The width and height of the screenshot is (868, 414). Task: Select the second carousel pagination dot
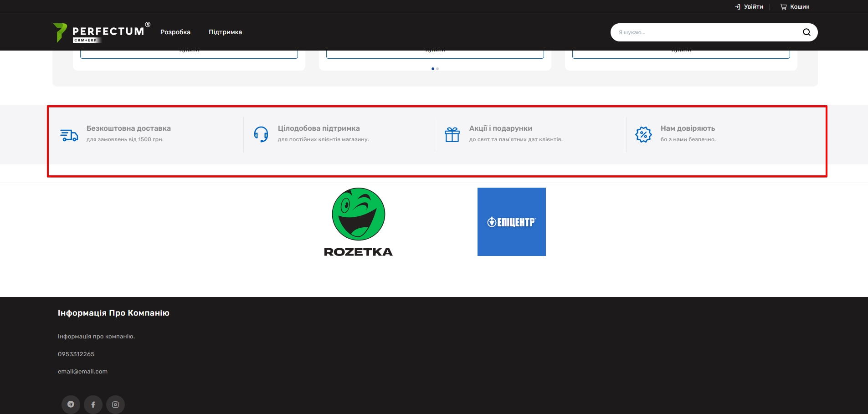point(437,69)
